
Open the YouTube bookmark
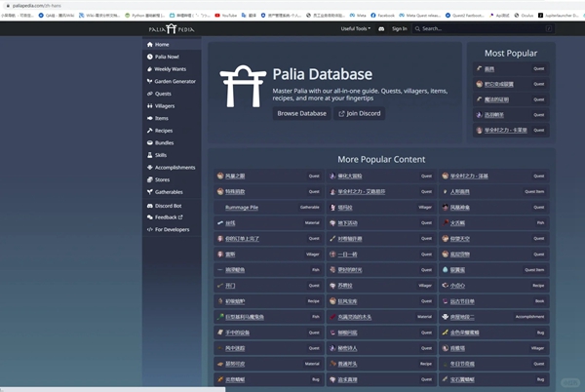point(226,16)
